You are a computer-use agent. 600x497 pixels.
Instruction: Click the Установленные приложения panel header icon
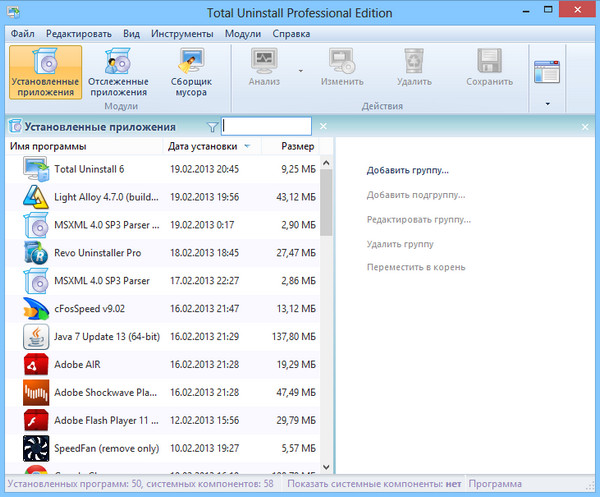pos(15,126)
